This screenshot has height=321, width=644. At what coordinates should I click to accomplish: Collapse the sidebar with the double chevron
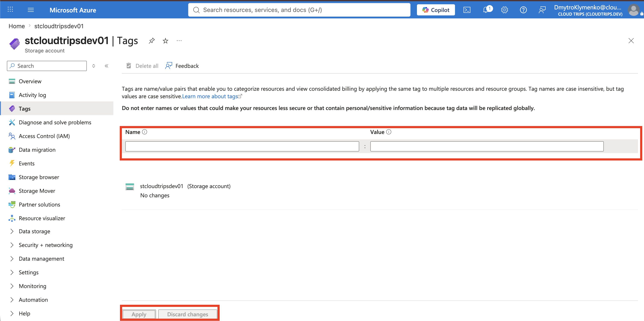(x=106, y=66)
